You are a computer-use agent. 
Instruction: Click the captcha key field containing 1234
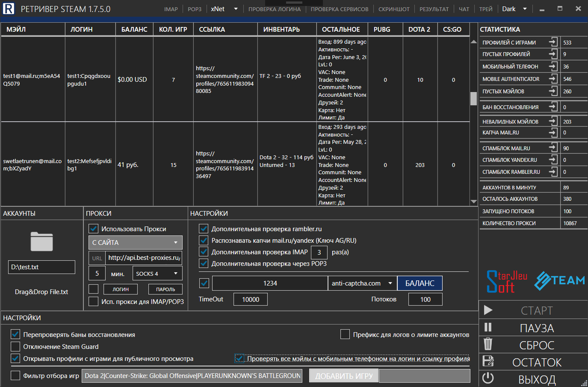[x=270, y=283]
